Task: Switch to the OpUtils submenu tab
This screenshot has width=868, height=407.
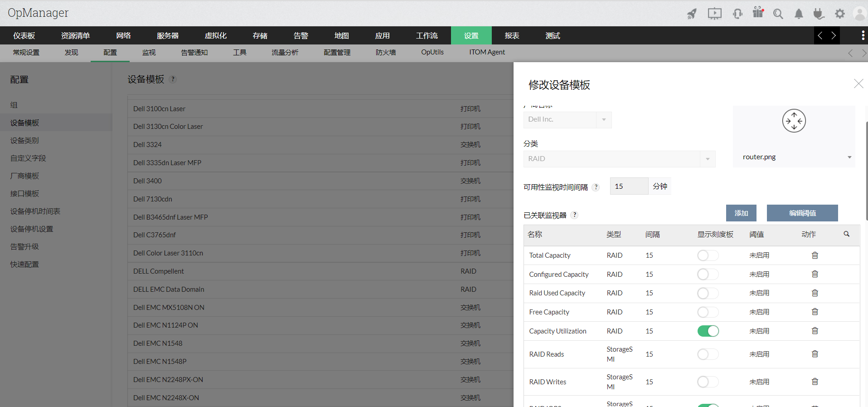Action: pos(432,53)
